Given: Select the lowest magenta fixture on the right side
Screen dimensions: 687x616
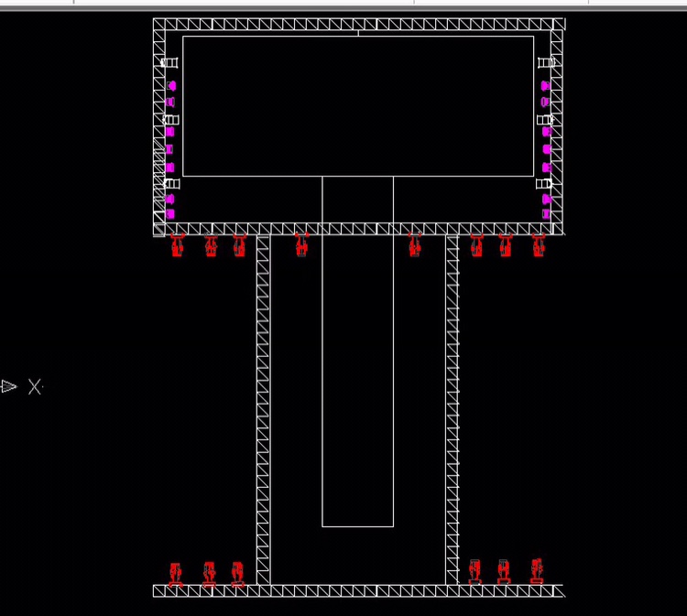Looking at the screenshot, I should point(546,214).
